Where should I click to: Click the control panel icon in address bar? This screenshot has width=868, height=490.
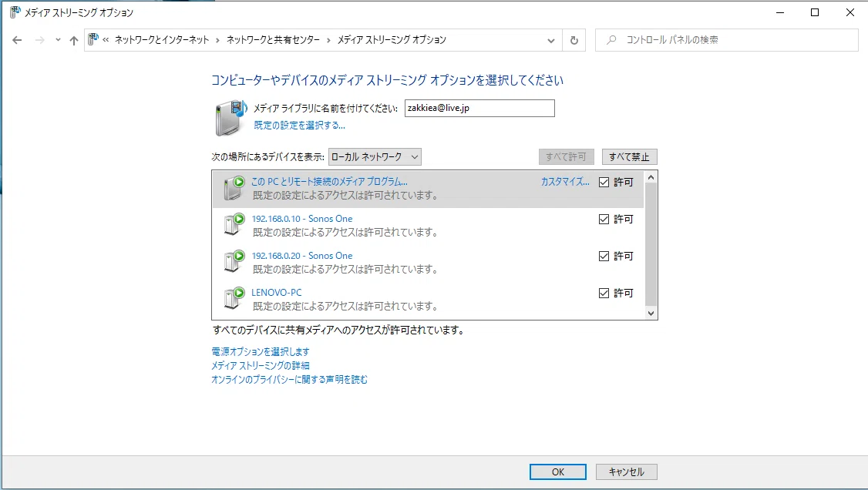click(x=93, y=39)
